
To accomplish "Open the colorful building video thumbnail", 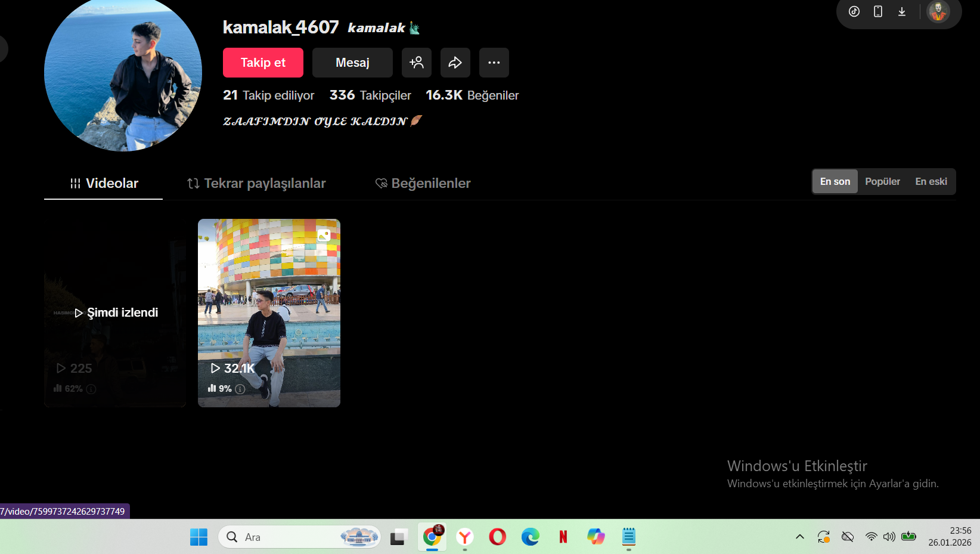I will (269, 313).
